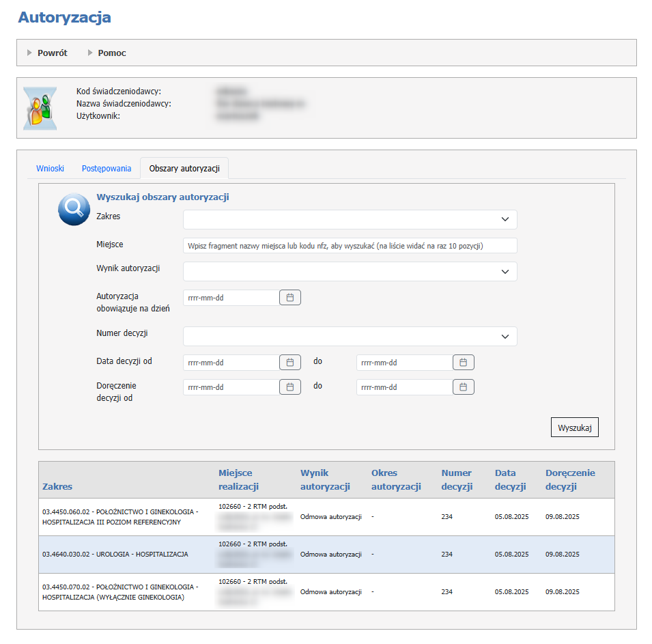Viewport: 652px width, 644px height.
Task: Switch to the Wnioski tab
Action: [x=50, y=168]
